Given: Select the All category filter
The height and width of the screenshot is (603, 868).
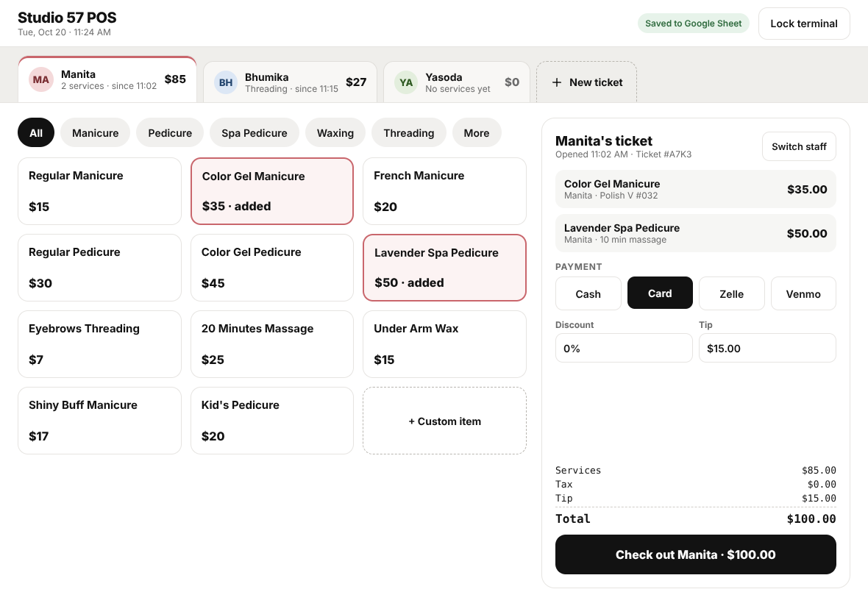Looking at the screenshot, I should (36, 133).
